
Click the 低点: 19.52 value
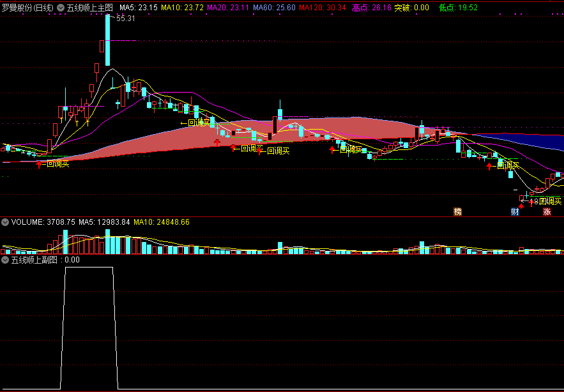click(458, 8)
